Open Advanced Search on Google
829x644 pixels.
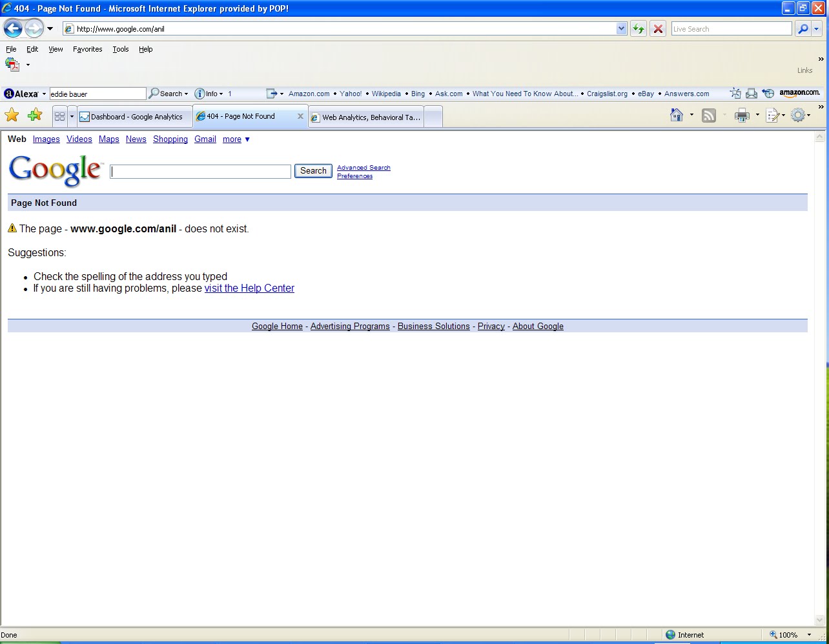pyautogui.click(x=363, y=167)
